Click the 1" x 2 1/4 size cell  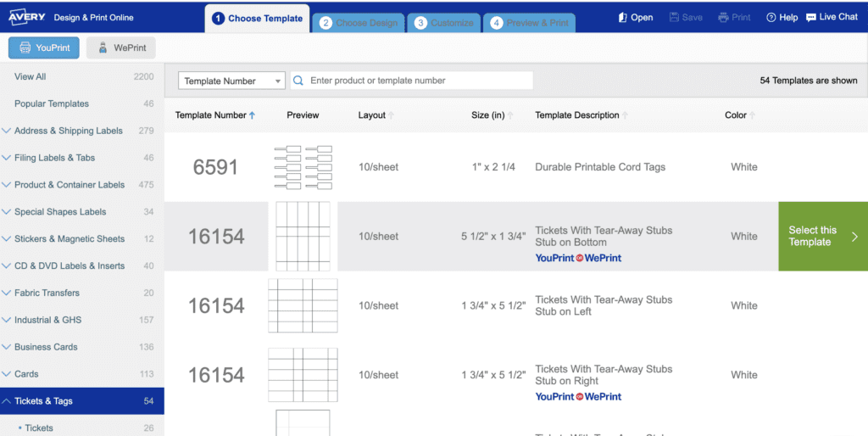494,167
